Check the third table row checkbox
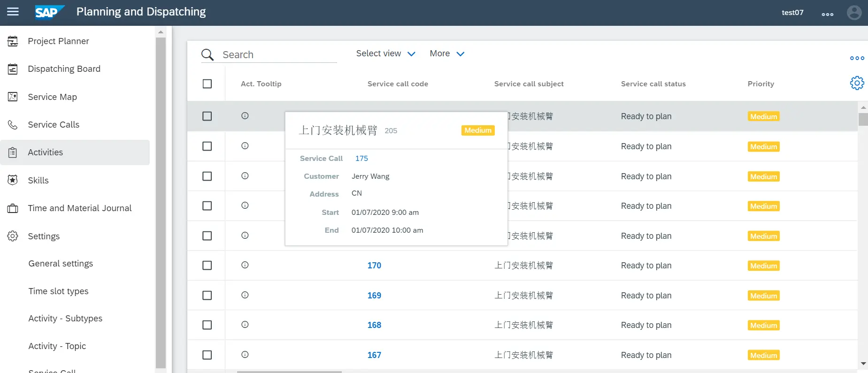The width and height of the screenshot is (868, 373). click(x=207, y=176)
